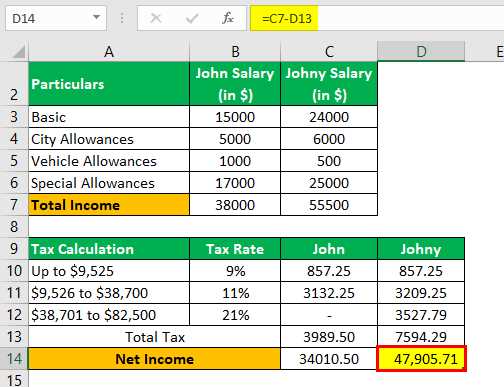Select Johny's 857.25 tax cell
The height and width of the screenshot is (387, 504).
click(x=421, y=271)
